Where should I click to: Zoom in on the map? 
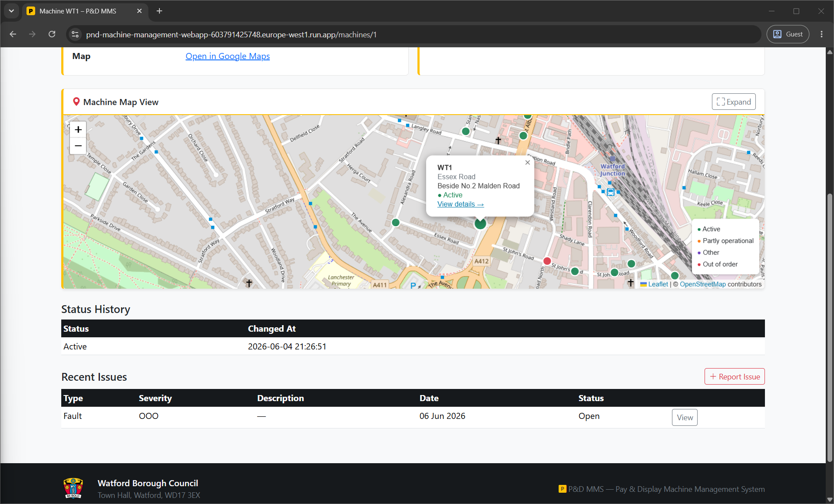78,129
